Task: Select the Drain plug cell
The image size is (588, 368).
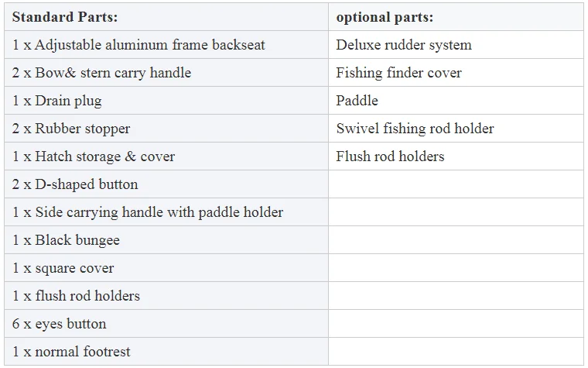Action: point(166,101)
